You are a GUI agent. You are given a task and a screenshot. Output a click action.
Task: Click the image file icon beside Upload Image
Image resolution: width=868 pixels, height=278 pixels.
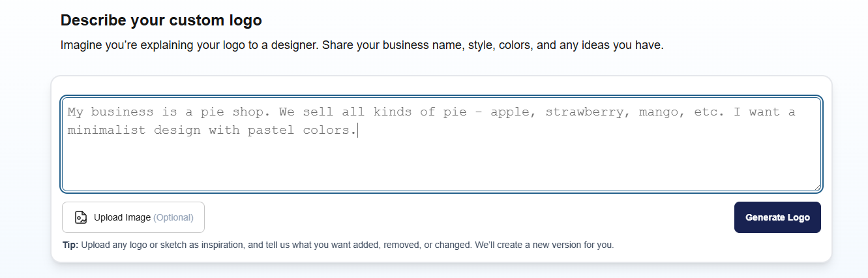click(x=81, y=217)
